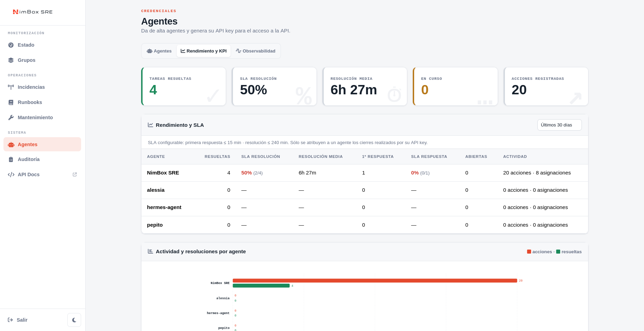Select the NimBox SRE table row name

pyautogui.click(x=163, y=173)
